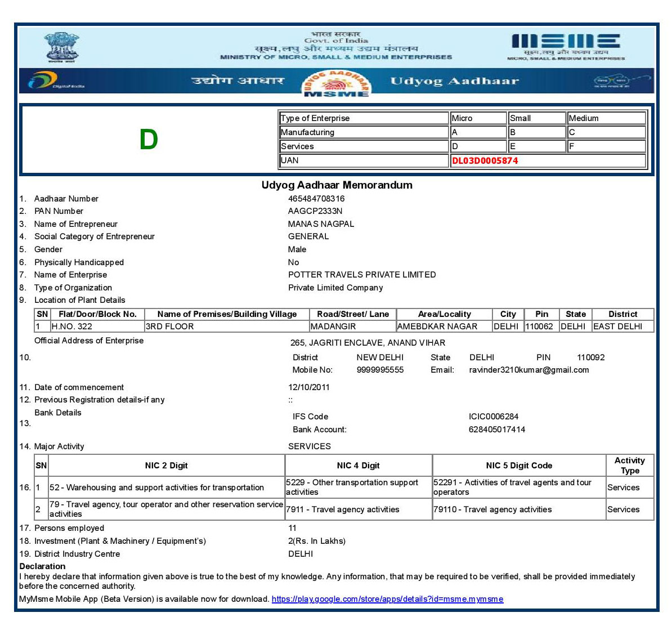Click Private Limited Company text
The width and height of the screenshot is (672, 635).
(335, 287)
